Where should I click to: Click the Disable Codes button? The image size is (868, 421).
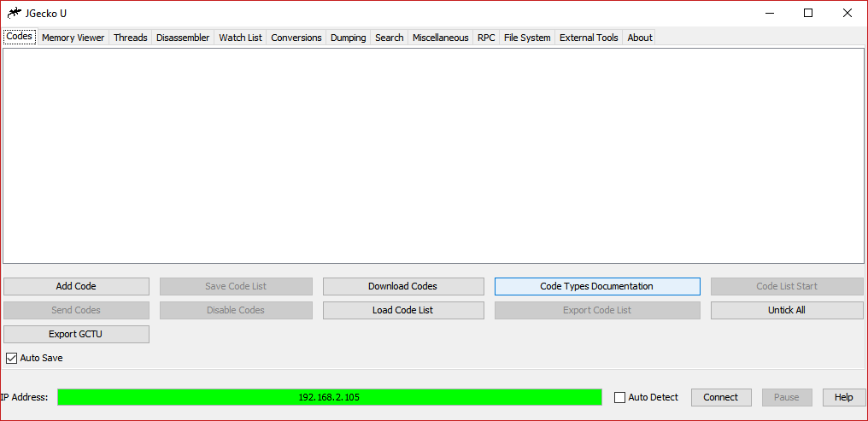236,310
